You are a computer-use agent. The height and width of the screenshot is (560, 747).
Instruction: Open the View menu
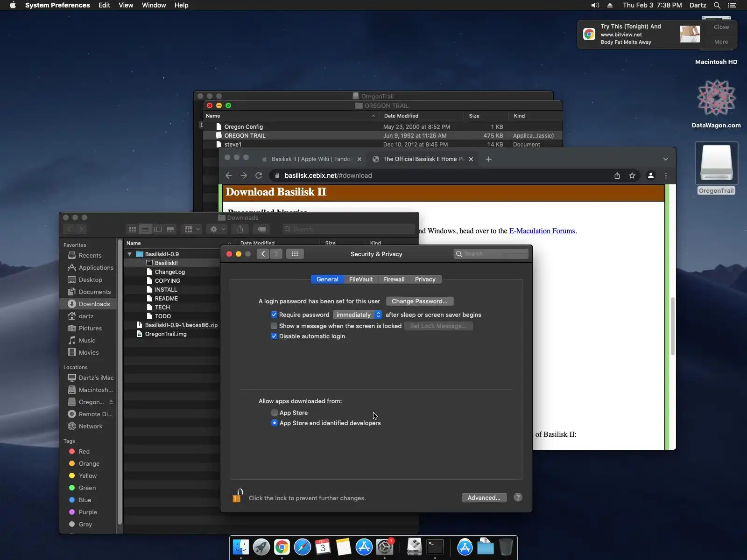tap(126, 5)
